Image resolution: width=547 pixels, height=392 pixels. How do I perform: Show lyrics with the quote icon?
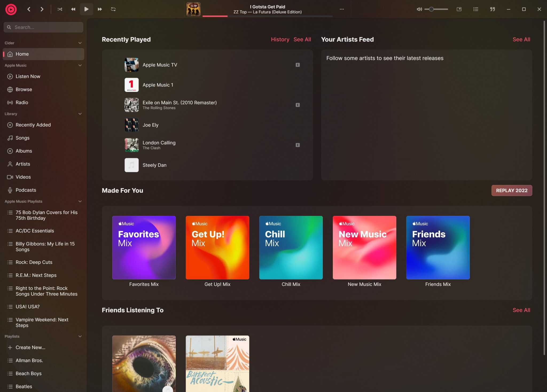[x=493, y=9]
